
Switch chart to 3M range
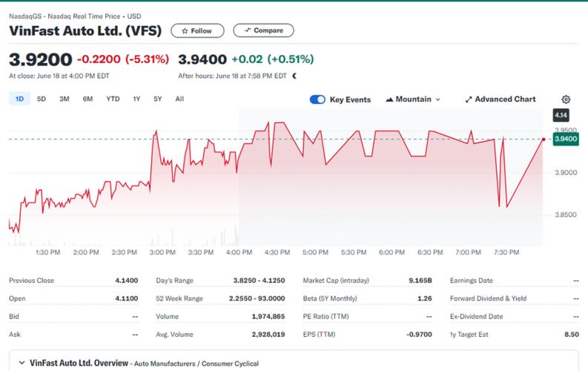[x=64, y=99]
